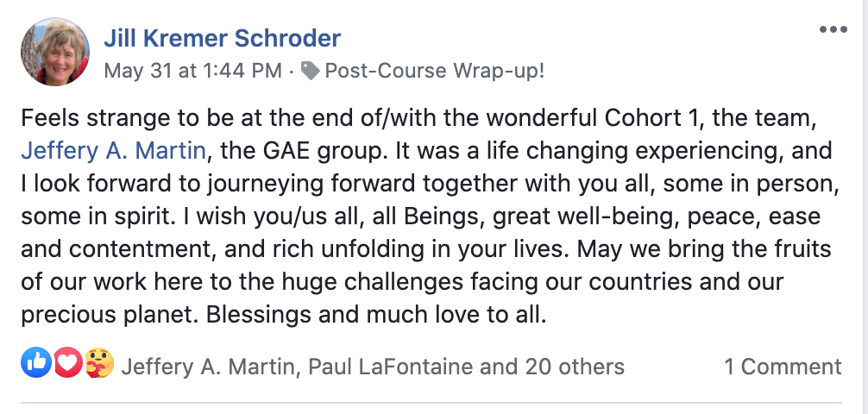Click the red heart Love reaction icon
868x414 pixels.
pyautogui.click(x=67, y=363)
